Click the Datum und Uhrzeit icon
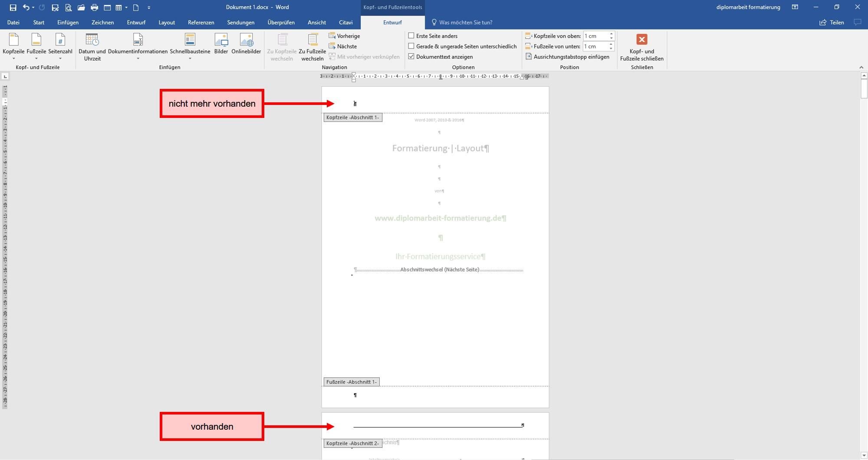Viewport: 868px width, 460px height. [92, 40]
